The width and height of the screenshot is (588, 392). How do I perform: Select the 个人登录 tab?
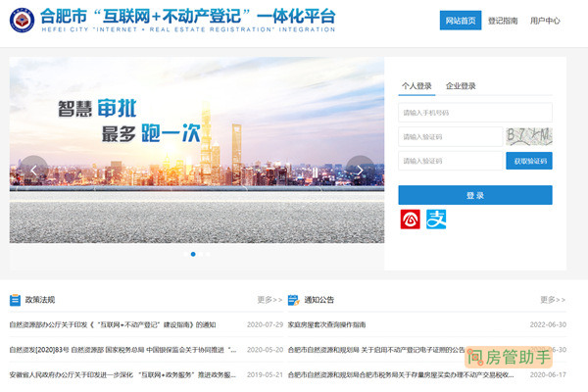(416, 86)
